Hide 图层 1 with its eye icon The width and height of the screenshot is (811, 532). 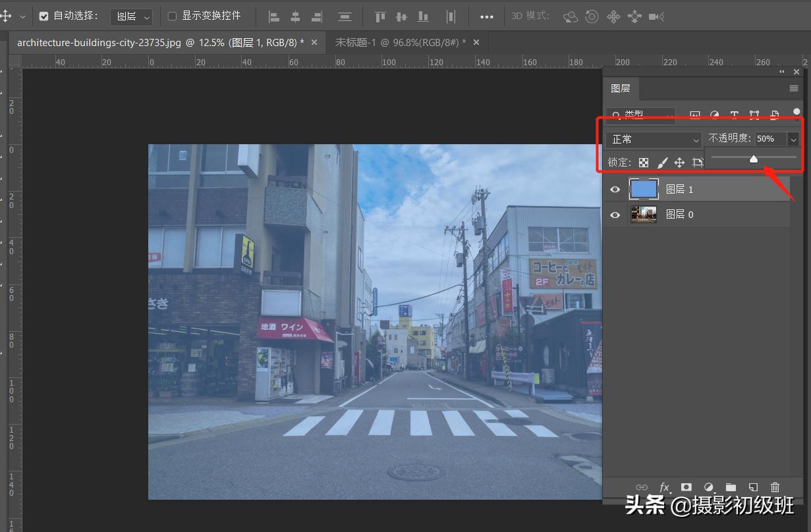tap(615, 190)
